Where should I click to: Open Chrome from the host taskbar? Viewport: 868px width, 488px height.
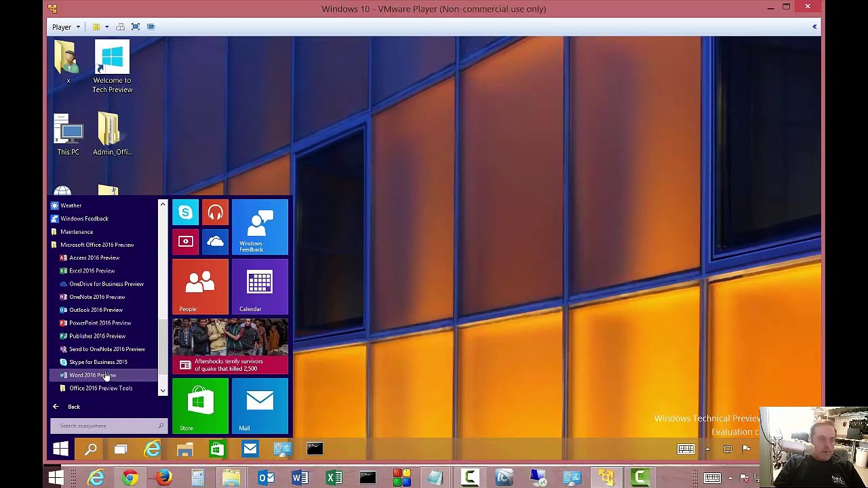click(x=130, y=478)
